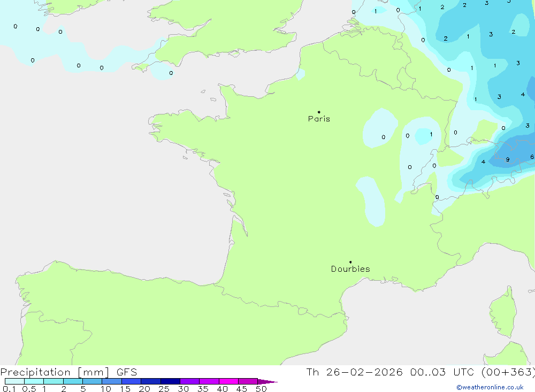Screen dimensions: 535x392
Task: Click the '45' legend scale label
Action: tap(242, 389)
